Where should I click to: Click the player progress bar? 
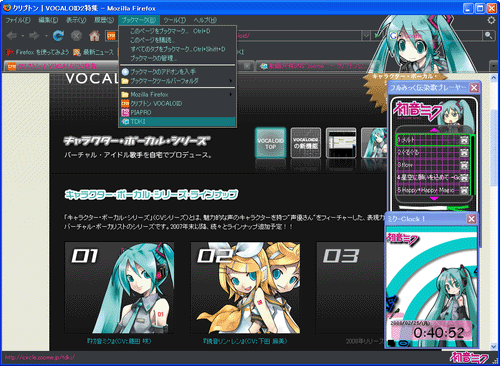[434, 208]
